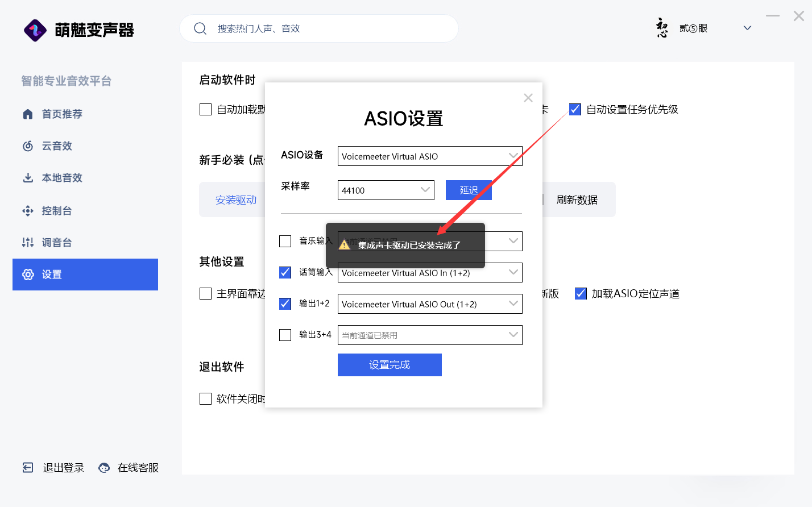
Task: Click the 本地音效 download icon
Action: point(28,178)
